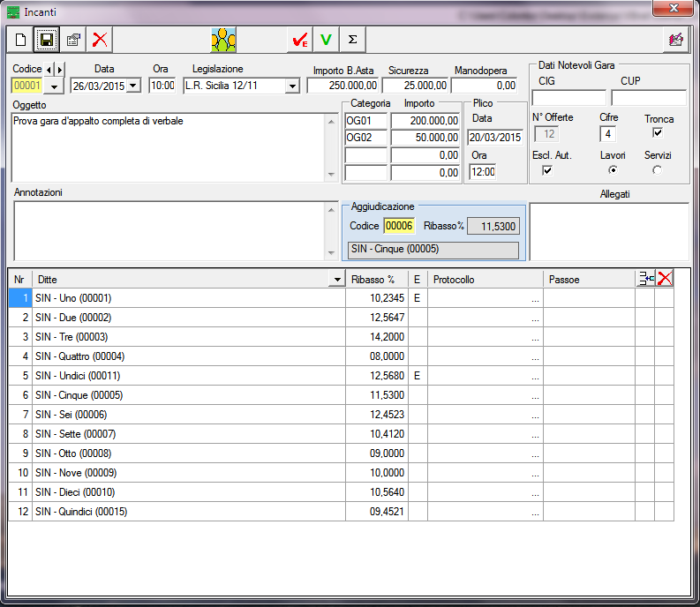Click the Allegati attachments box
Viewport: 700px width, 607px height.
tap(609, 231)
